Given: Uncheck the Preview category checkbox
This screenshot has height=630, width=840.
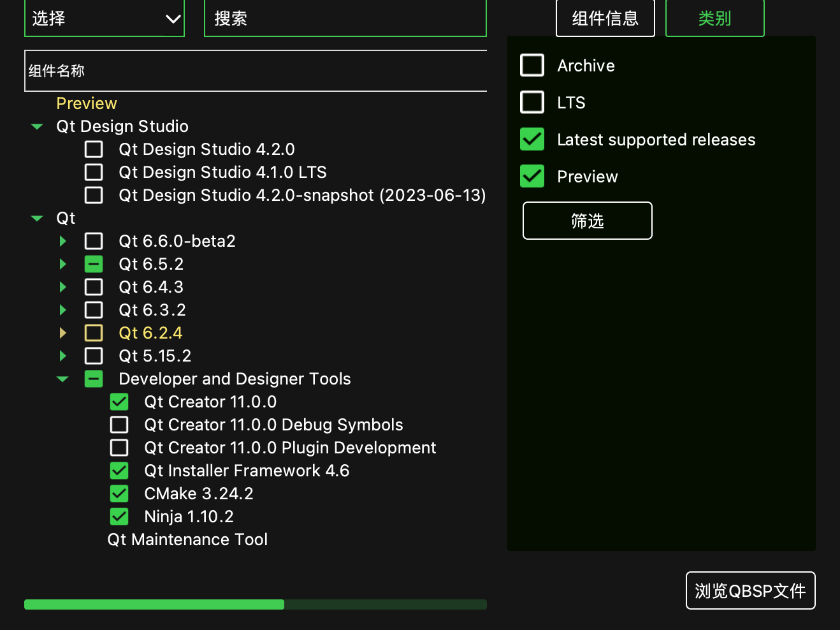Looking at the screenshot, I should click(532, 176).
